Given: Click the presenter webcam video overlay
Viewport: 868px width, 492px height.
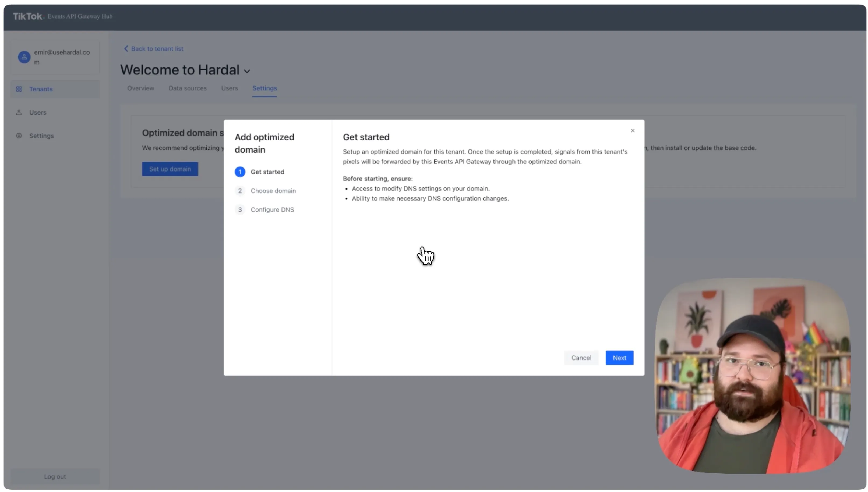Looking at the screenshot, I should (752, 375).
